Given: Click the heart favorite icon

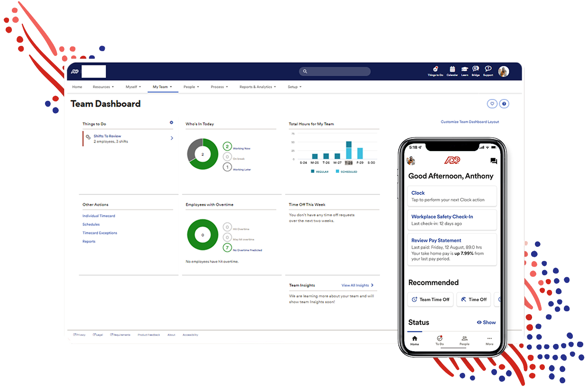Looking at the screenshot, I should click(x=492, y=104).
